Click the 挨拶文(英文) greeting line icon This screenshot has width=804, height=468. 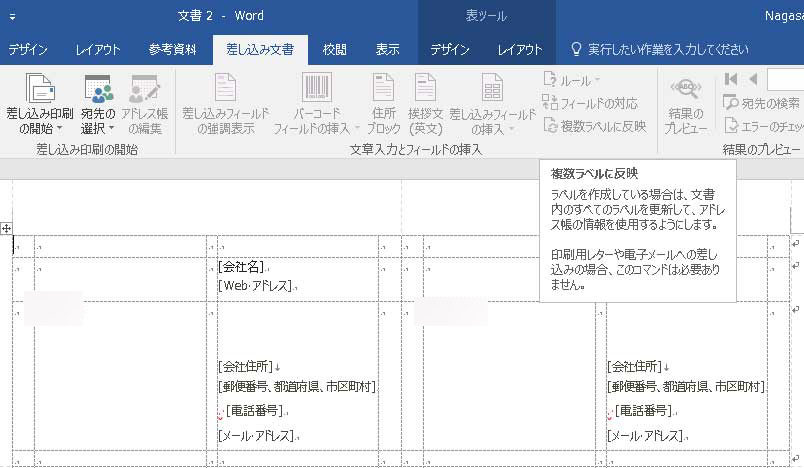(426, 90)
